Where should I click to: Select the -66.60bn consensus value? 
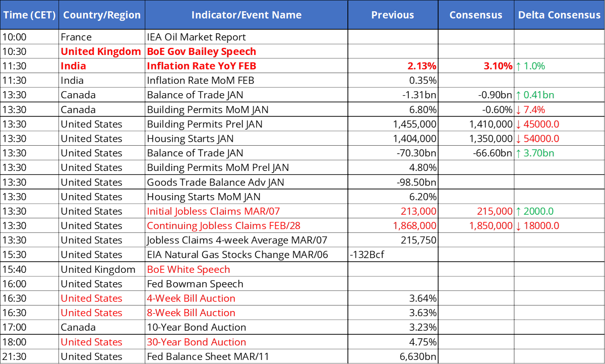point(476,153)
